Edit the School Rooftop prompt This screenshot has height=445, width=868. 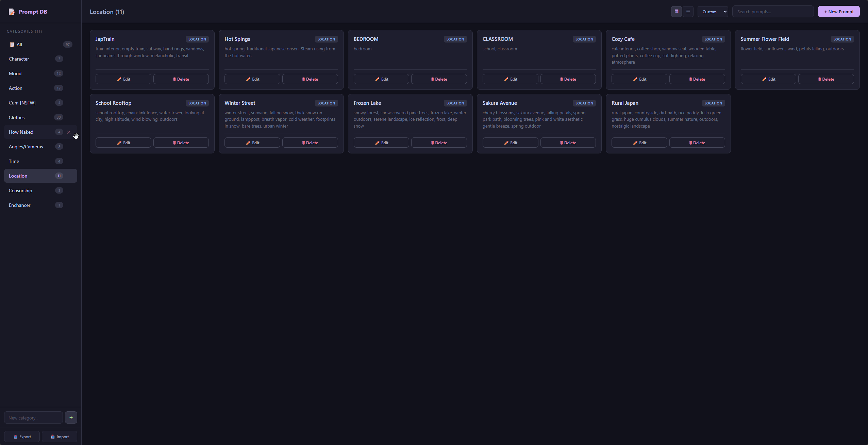point(123,143)
